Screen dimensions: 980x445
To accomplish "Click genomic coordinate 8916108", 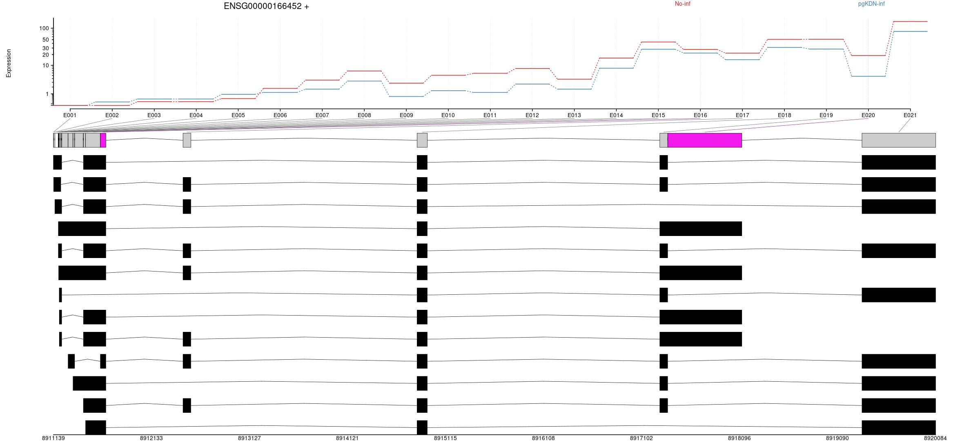I will point(543,438).
